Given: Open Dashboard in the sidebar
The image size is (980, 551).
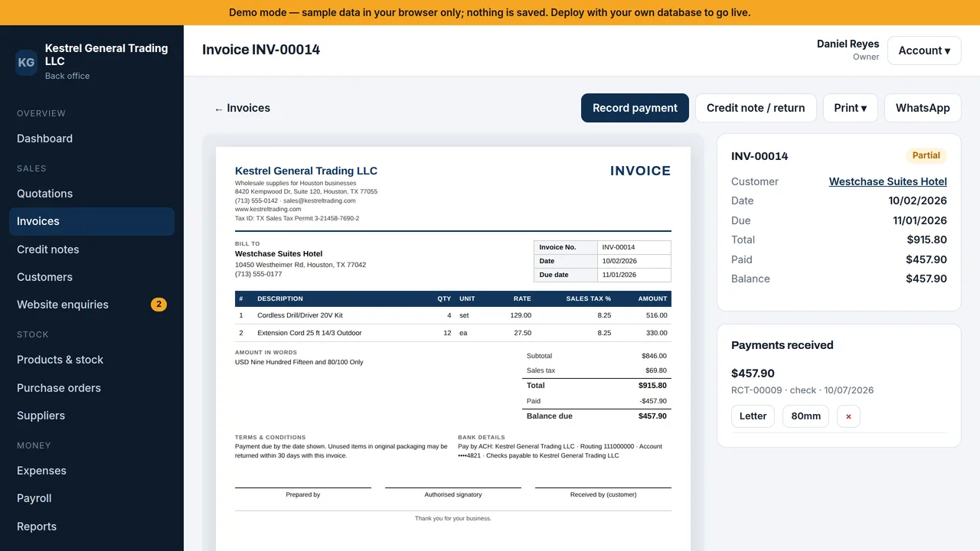Looking at the screenshot, I should (92, 139).
